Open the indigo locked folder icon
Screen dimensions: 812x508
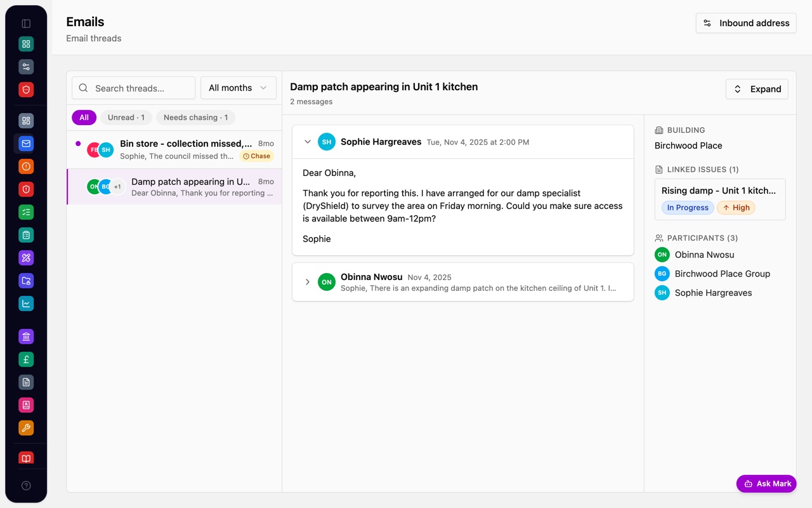pos(26,281)
